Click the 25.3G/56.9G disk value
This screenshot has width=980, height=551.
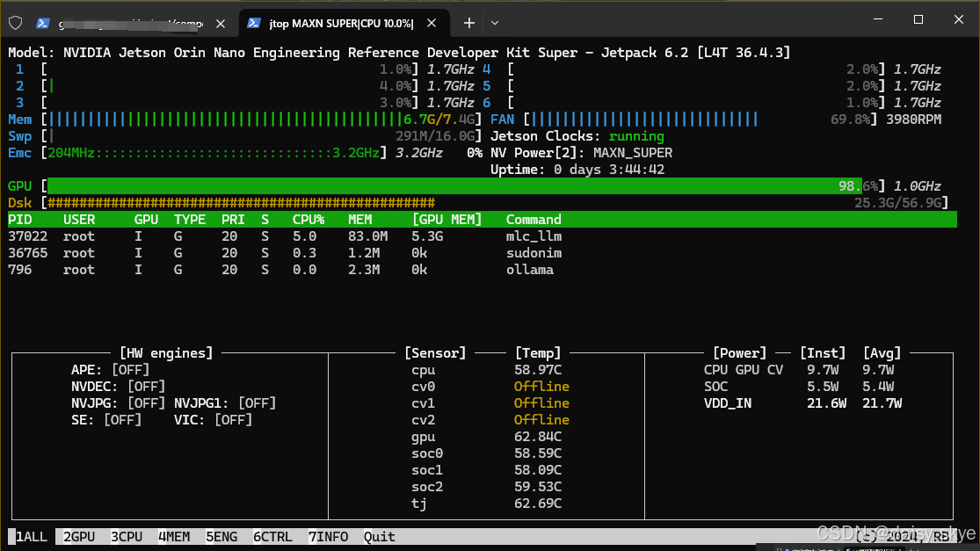click(x=897, y=203)
